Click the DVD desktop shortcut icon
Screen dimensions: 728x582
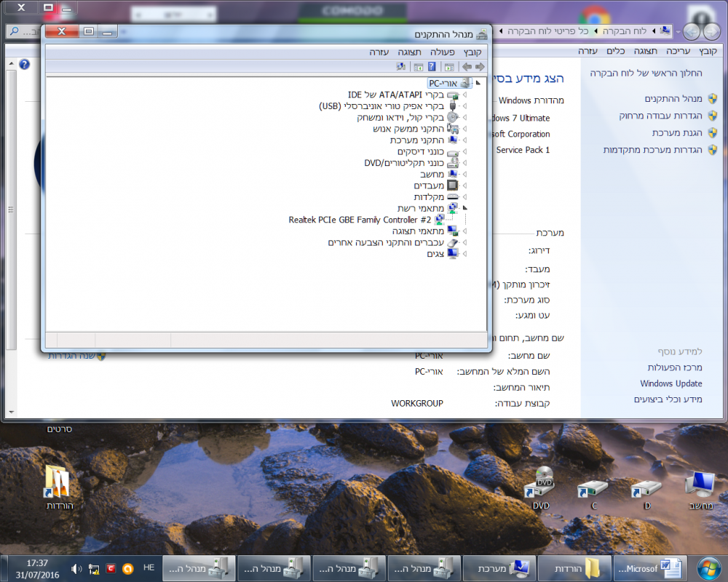[x=540, y=482]
